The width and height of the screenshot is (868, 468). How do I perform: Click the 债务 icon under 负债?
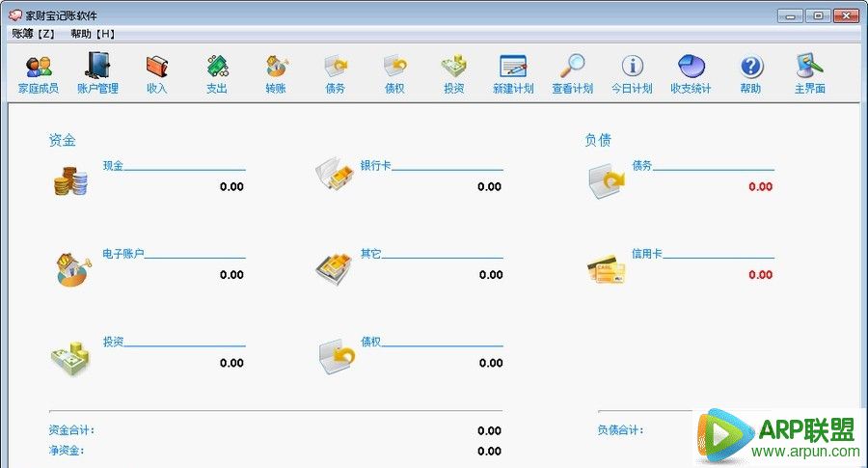click(x=607, y=181)
